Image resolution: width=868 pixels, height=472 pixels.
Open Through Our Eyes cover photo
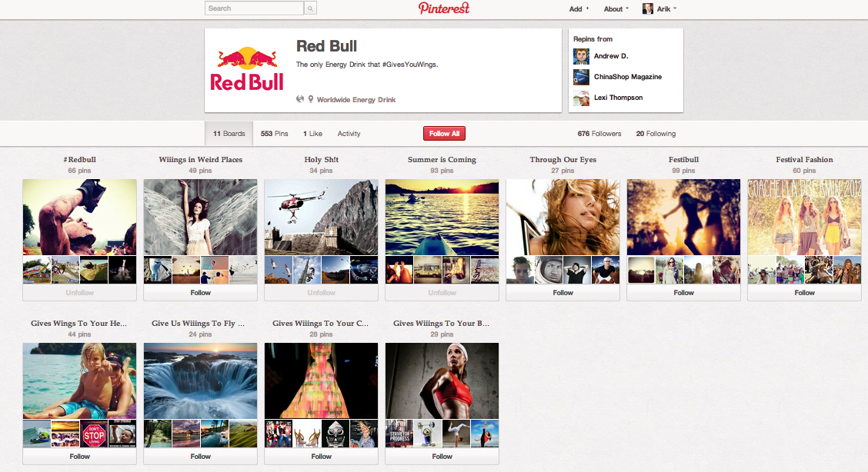coord(563,217)
